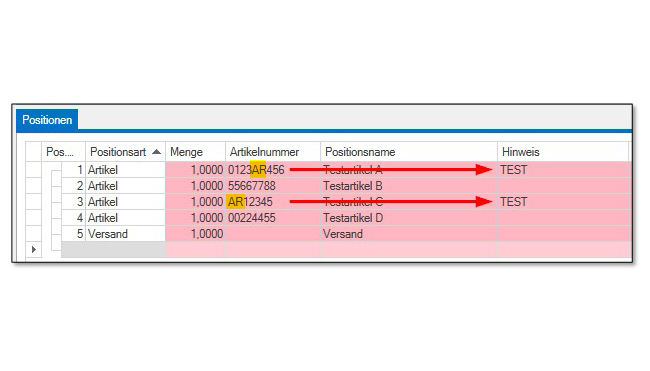Click Artikel type cell in row 1
This screenshot has height=371, width=650.
[x=125, y=170]
